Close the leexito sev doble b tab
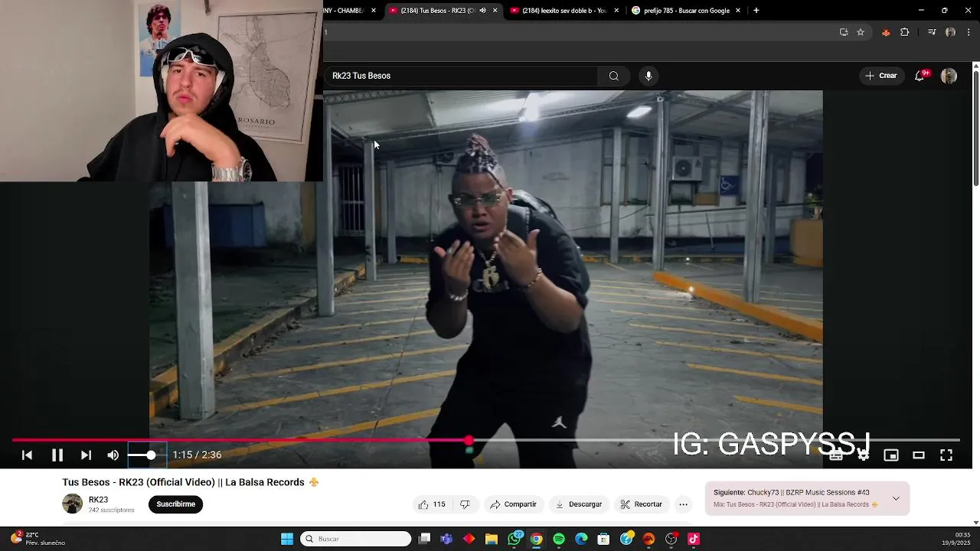The image size is (980, 551). click(616, 11)
